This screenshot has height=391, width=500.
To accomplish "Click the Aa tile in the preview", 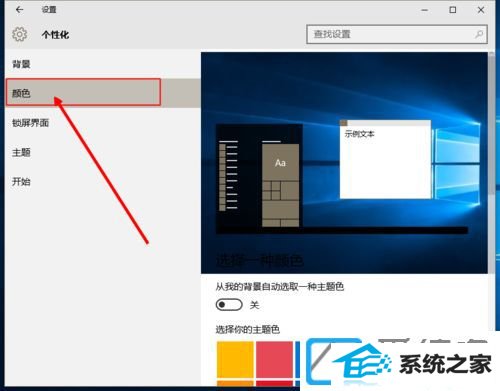I will pyautogui.click(x=280, y=162).
